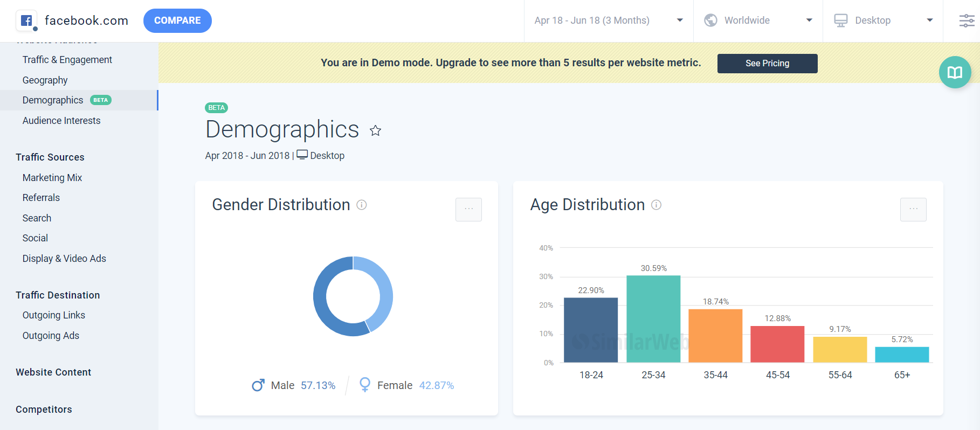Click the globe icon beside Worldwide

(711, 20)
